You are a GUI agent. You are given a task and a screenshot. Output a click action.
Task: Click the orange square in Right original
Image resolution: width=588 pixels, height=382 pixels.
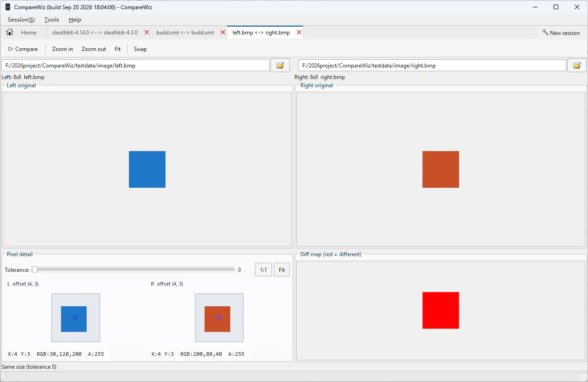click(441, 169)
